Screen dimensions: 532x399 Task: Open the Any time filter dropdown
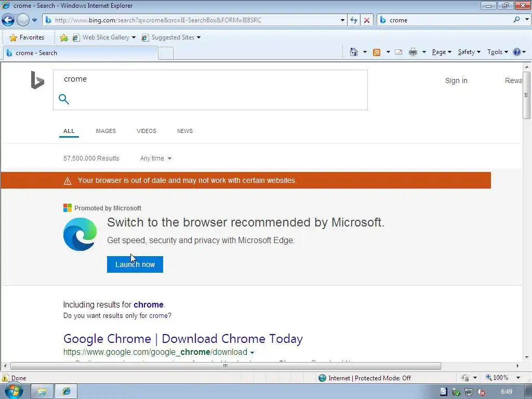point(156,158)
